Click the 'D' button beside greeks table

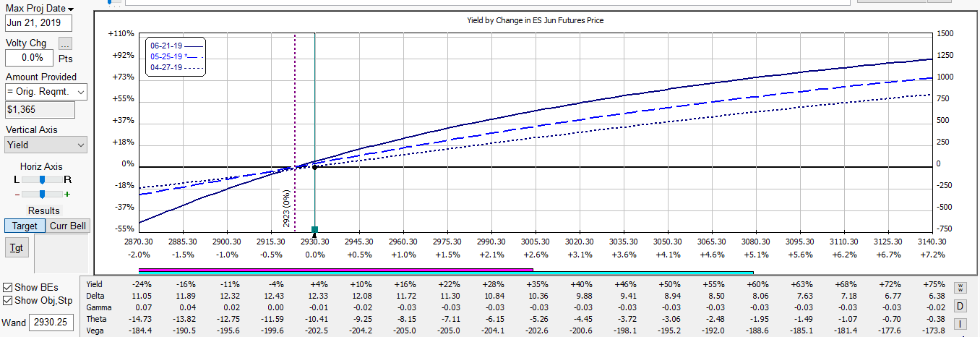tap(960, 306)
